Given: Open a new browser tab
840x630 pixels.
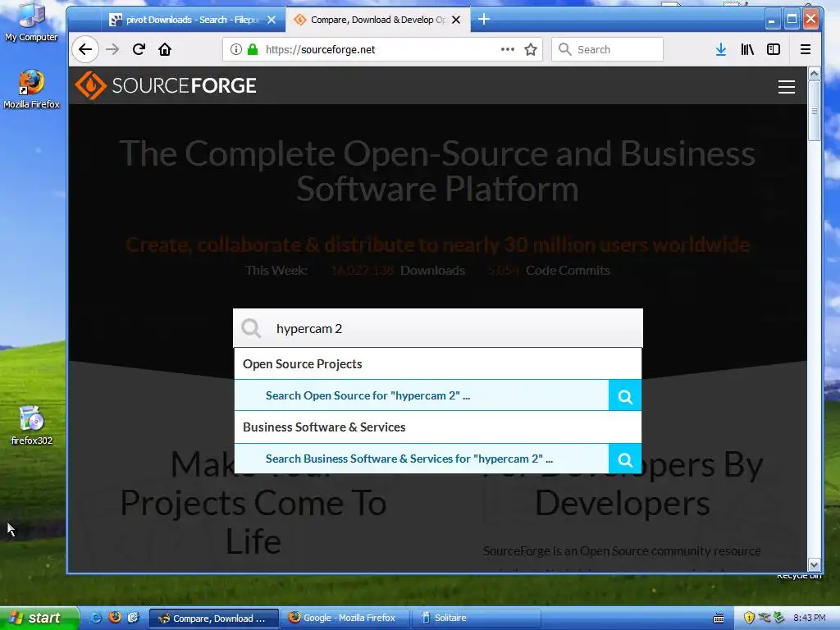Looking at the screenshot, I should pyautogui.click(x=484, y=20).
